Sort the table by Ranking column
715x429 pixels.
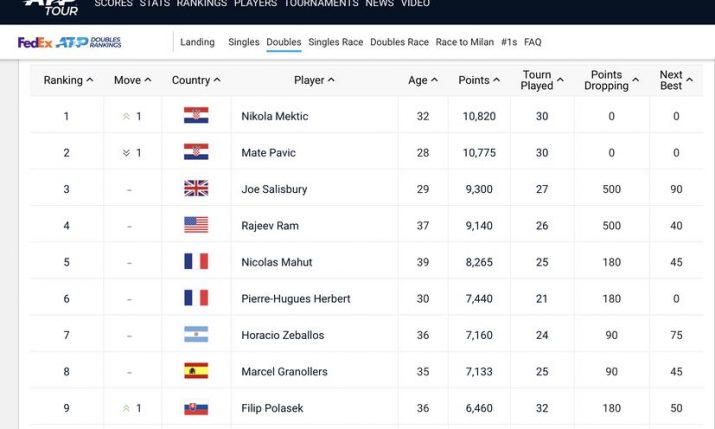coord(68,80)
